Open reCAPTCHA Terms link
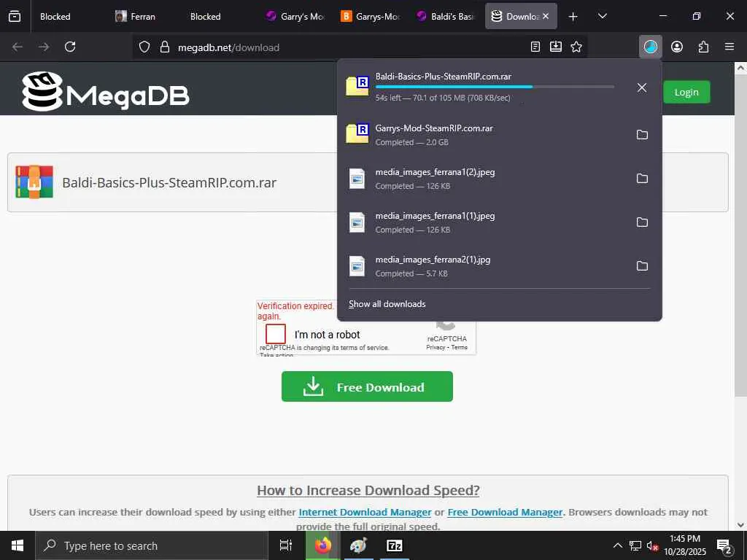Image resolution: width=747 pixels, height=560 pixels. coord(460,348)
